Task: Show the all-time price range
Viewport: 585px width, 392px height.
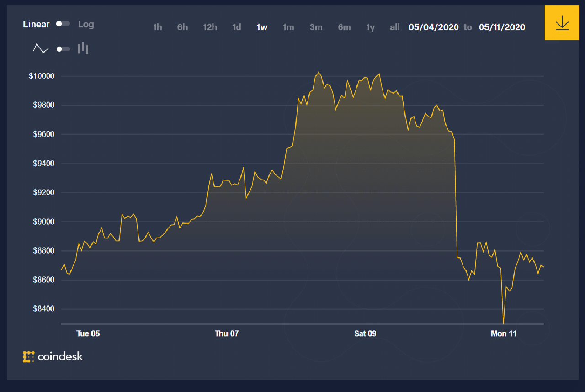Action: coord(394,27)
